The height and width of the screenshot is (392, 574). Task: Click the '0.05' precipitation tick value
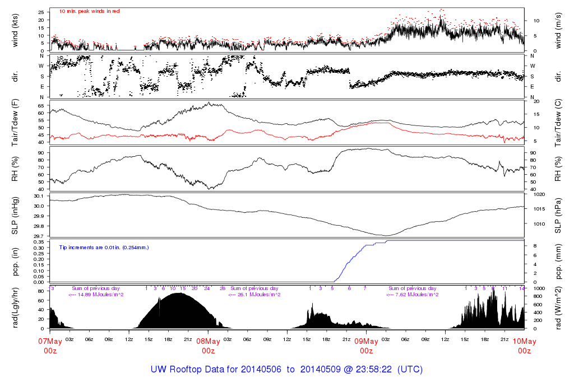[39, 277]
